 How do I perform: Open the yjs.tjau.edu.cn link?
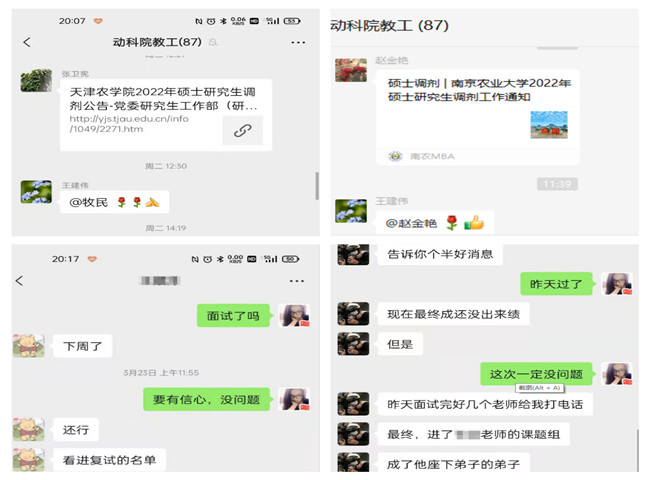pyautogui.click(x=129, y=124)
